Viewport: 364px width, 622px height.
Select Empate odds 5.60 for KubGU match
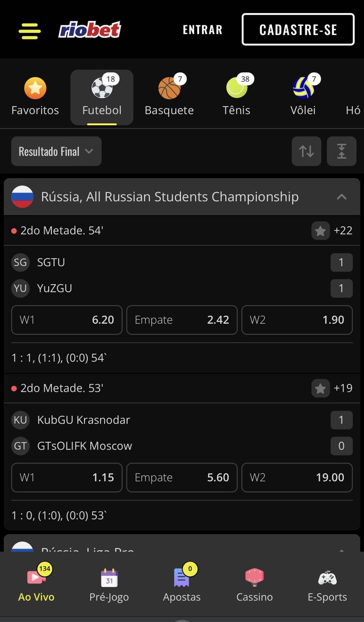(x=182, y=477)
